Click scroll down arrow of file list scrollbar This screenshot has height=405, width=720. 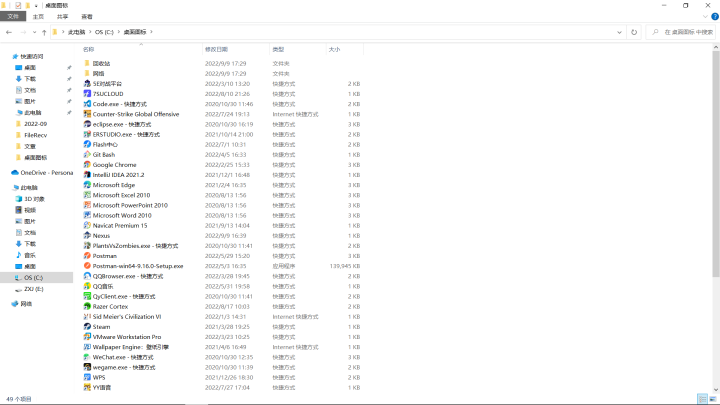tap(716, 390)
